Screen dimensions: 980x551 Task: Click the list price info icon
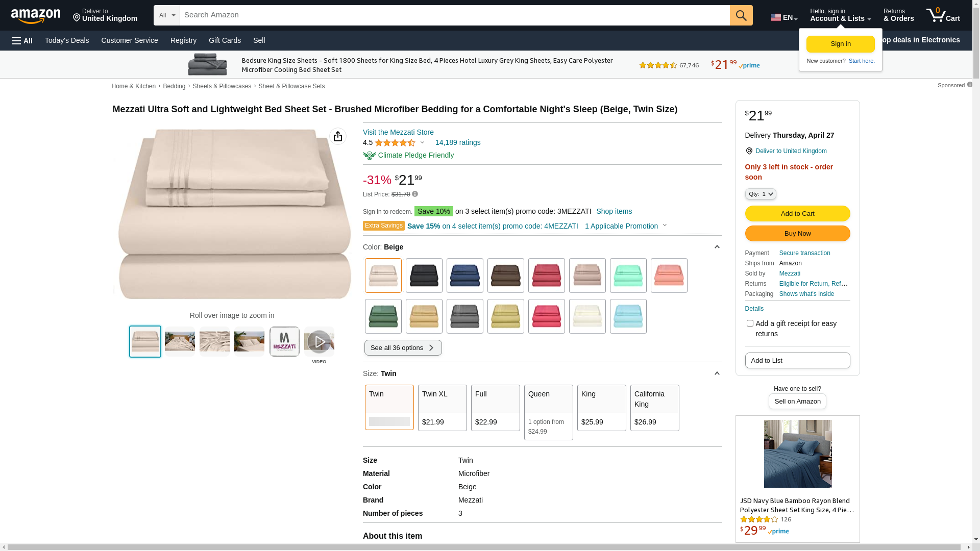415,194
